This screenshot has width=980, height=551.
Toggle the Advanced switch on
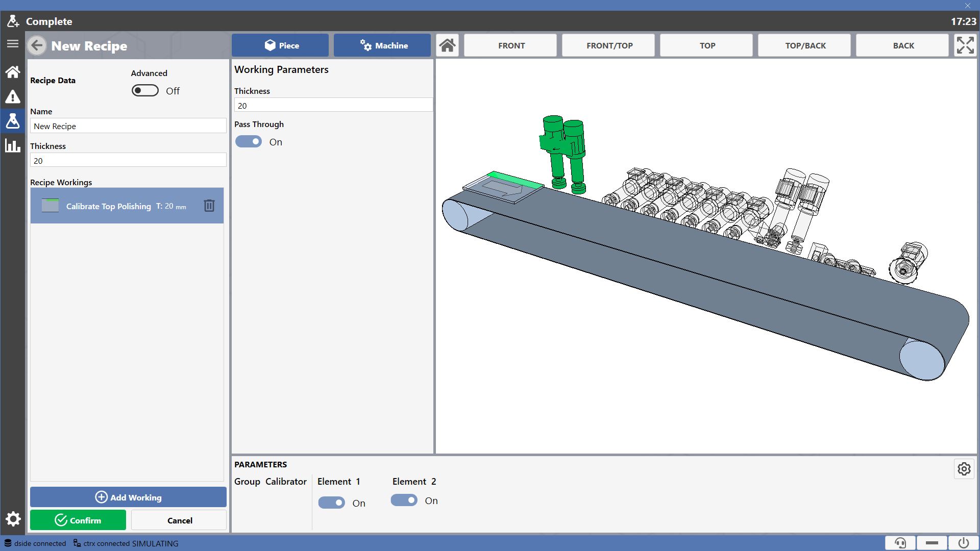click(x=145, y=91)
